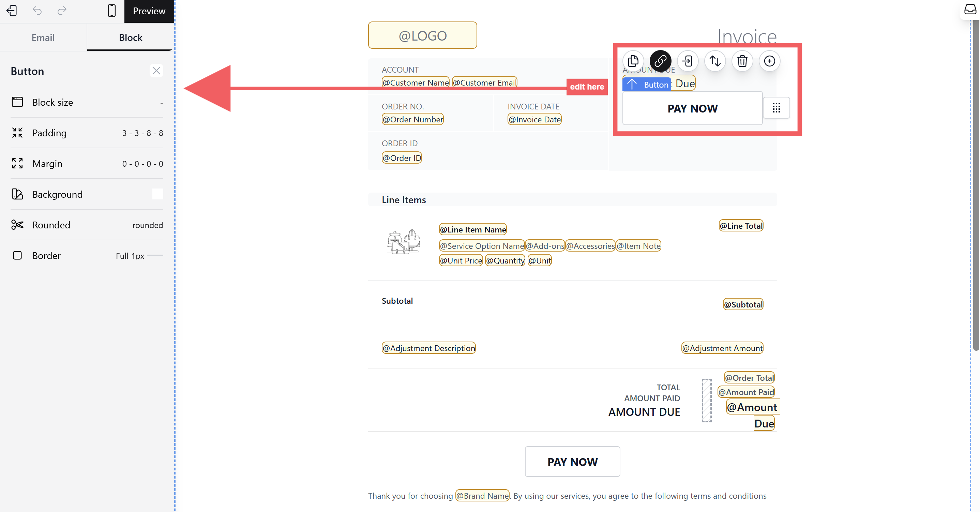Switch to the Block tab
Screen dimensions: 980x512
tap(130, 37)
